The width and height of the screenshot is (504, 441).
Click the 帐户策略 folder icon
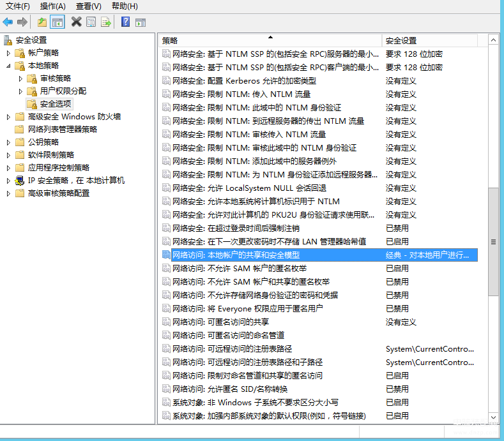[20, 53]
